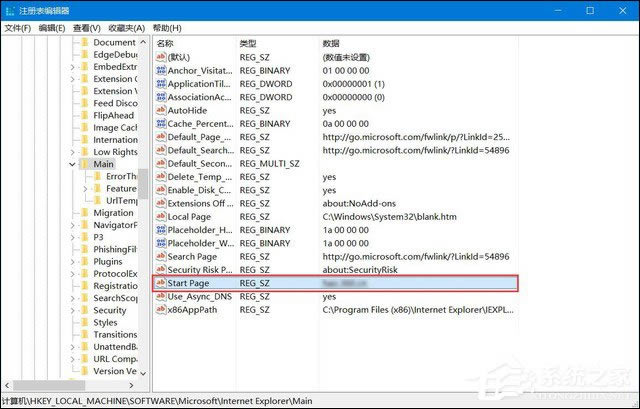This screenshot has width=640, height=409.
Task: Click the x86AppPath value icon
Action: tap(161, 309)
